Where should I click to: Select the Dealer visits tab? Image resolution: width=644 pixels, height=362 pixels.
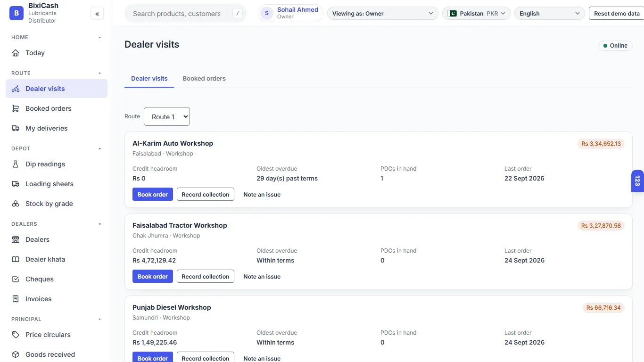(x=149, y=79)
